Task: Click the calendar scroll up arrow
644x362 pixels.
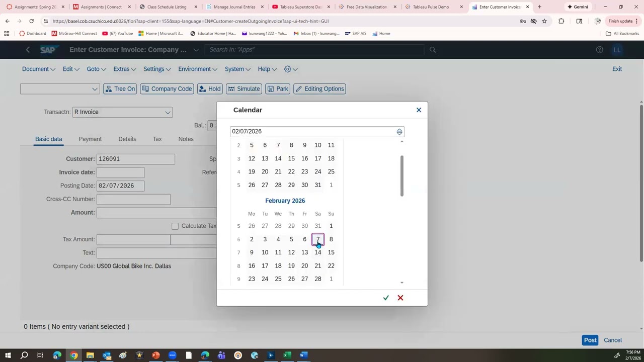Action: click(x=401, y=142)
